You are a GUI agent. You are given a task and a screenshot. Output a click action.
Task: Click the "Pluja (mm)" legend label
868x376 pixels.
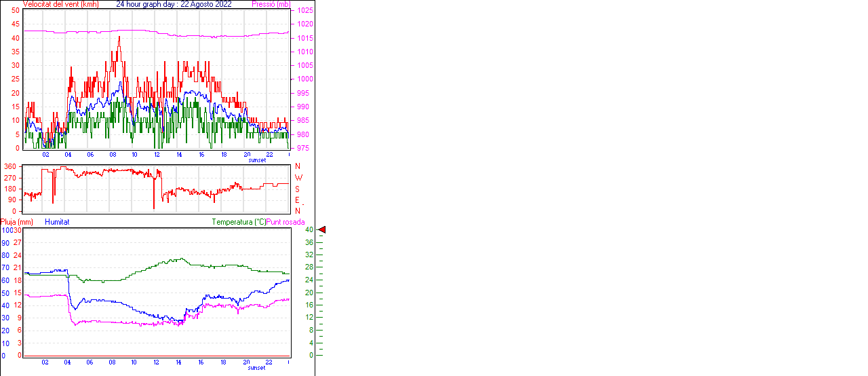click(x=17, y=222)
